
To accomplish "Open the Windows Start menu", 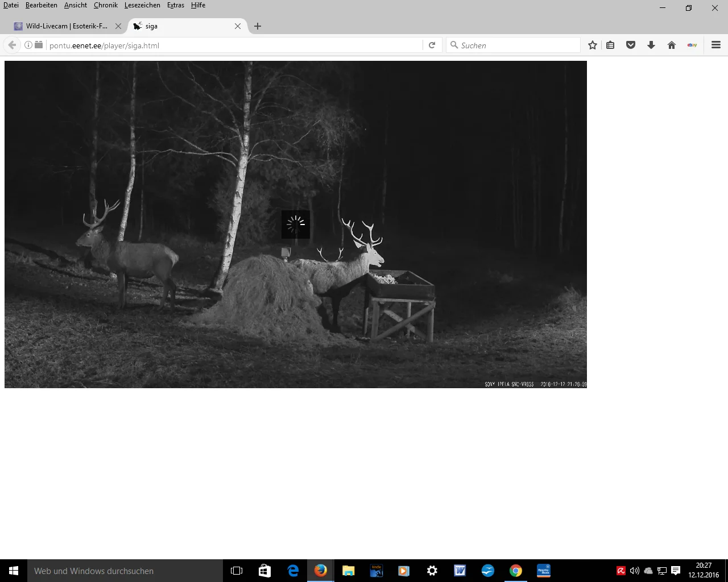I will tap(14, 571).
